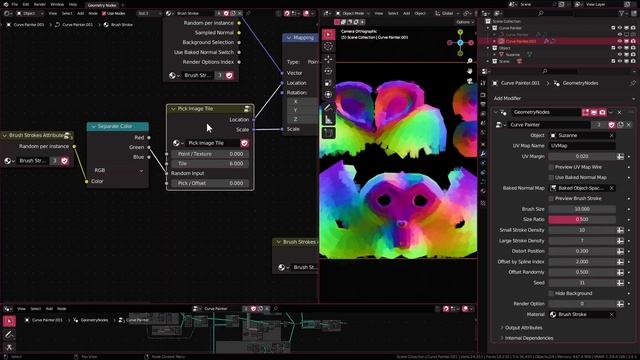Select the Add Cube tool in viewport
This screenshot has width=640, height=360.
click(x=328, y=133)
